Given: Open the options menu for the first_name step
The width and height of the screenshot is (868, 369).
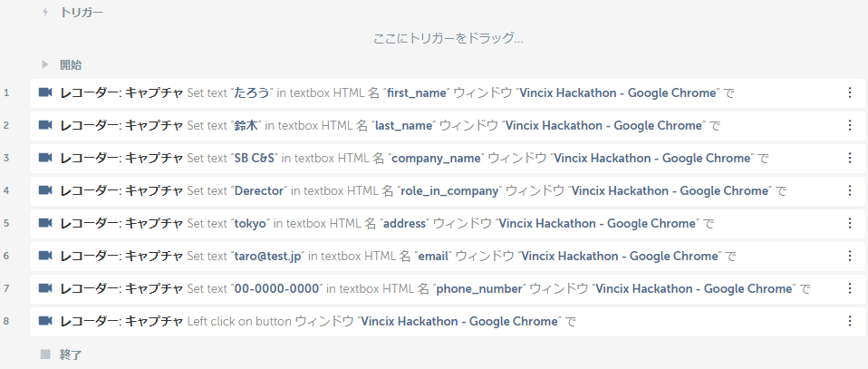Looking at the screenshot, I should [849, 92].
